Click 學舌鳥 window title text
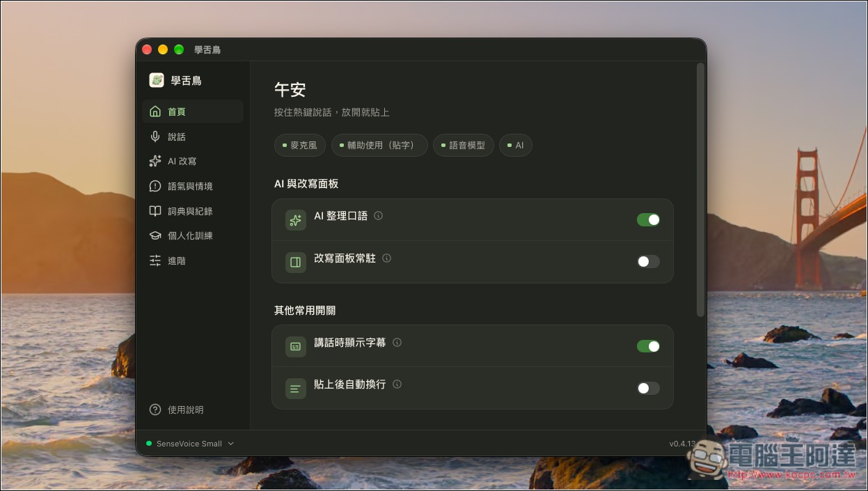Image resolution: width=868 pixels, height=491 pixels. point(207,49)
